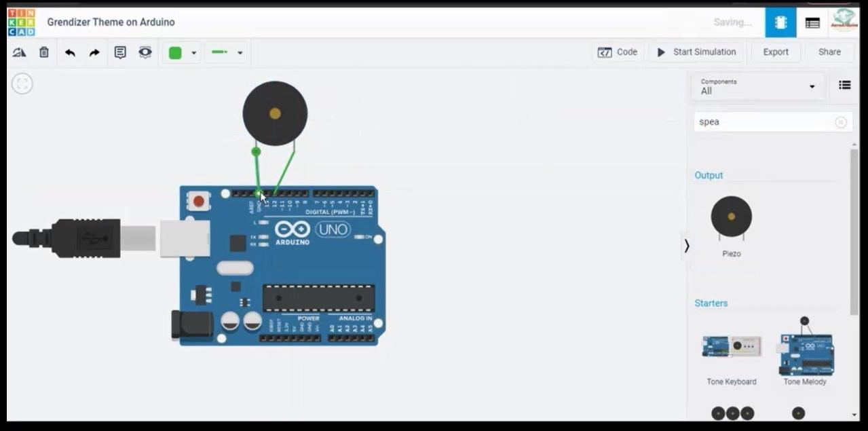This screenshot has width=868, height=431.
Task: Click the profile avatar
Action: [845, 21]
